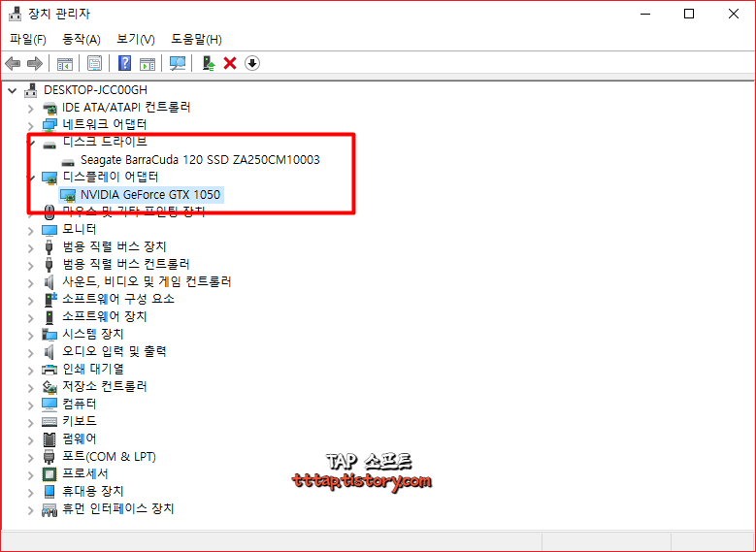Click the DESKTOP-JCC00GH computer icon
Viewport: 756px width, 552px height.
(31, 89)
